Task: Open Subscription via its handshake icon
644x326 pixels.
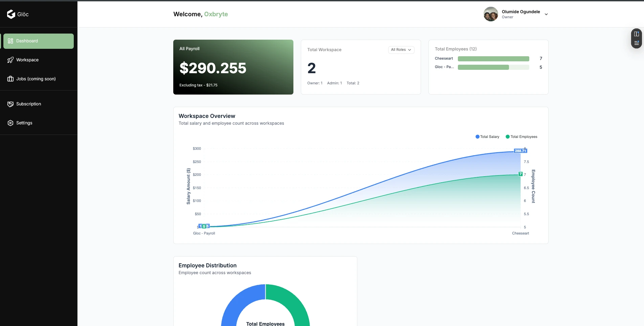Action: point(10,104)
